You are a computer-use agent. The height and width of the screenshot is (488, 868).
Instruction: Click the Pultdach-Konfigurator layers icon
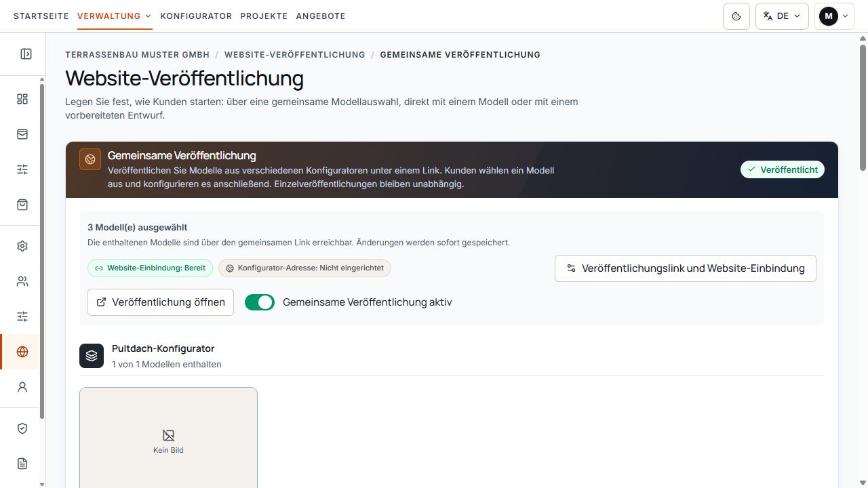click(x=92, y=356)
